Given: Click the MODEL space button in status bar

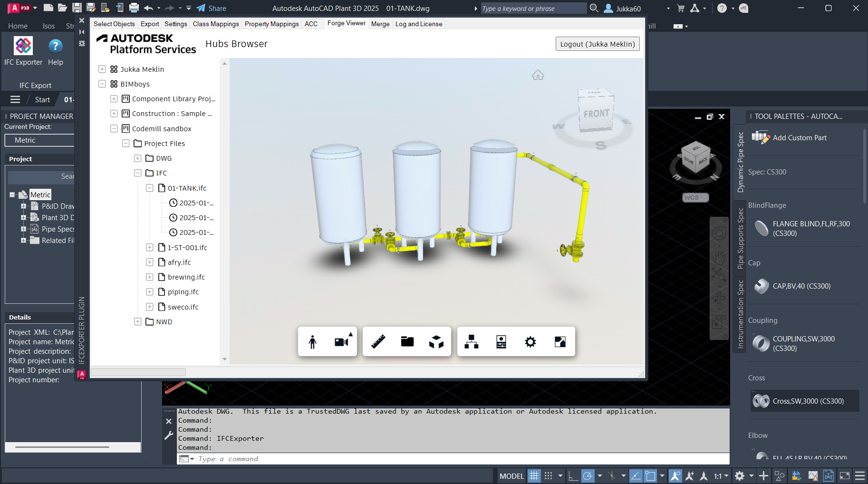Looking at the screenshot, I should click(511, 476).
